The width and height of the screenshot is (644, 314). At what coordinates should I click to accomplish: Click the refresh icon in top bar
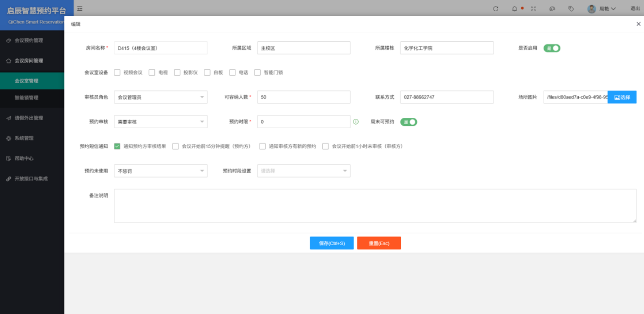(x=495, y=9)
